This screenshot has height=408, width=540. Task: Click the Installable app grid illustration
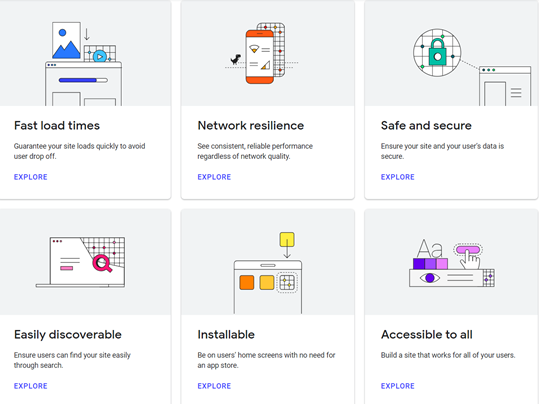coord(268,273)
